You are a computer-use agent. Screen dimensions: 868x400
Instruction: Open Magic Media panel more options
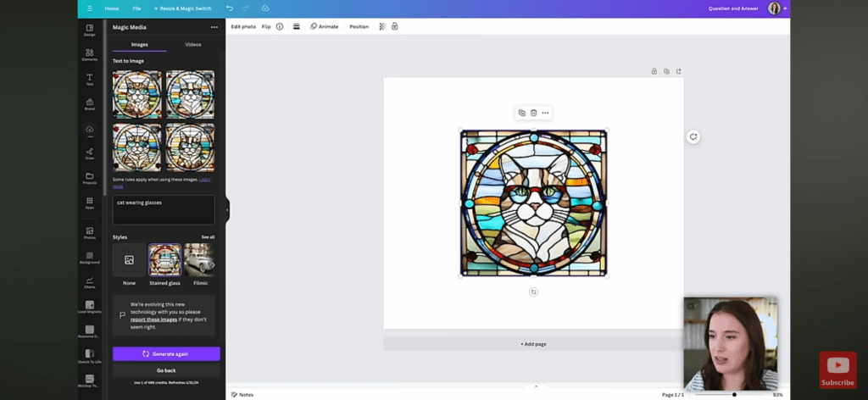[x=214, y=27]
